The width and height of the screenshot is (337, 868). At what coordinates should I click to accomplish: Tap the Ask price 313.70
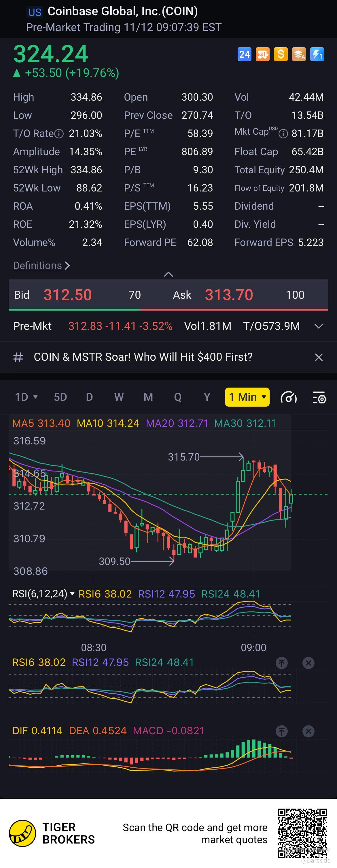(x=229, y=295)
